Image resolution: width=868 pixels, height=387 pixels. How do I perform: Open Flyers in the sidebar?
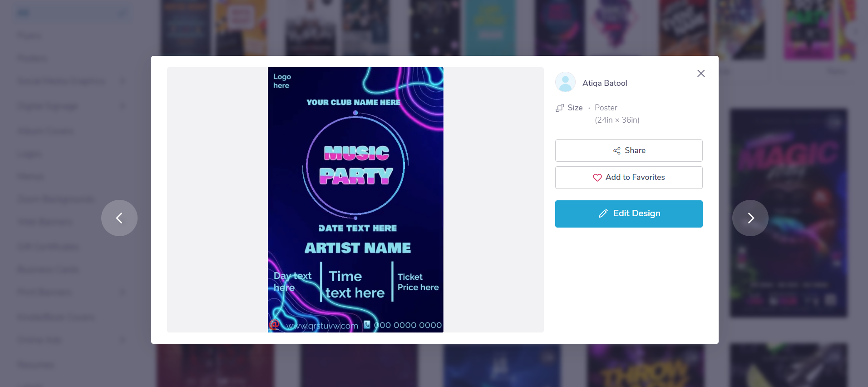point(29,35)
